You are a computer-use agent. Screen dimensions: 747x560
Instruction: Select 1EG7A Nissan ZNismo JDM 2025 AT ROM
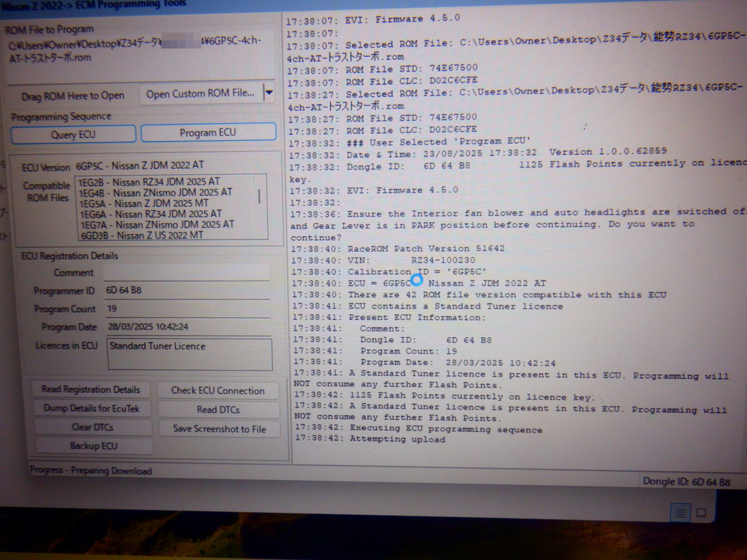pyautogui.click(x=157, y=224)
